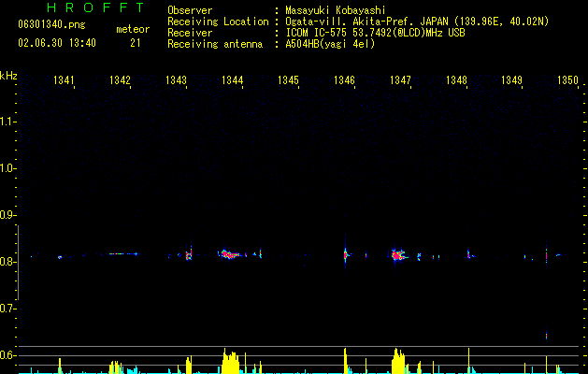Click the large meteor echo after 1344
This screenshot has height=374, width=588.
click(x=230, y=254)
